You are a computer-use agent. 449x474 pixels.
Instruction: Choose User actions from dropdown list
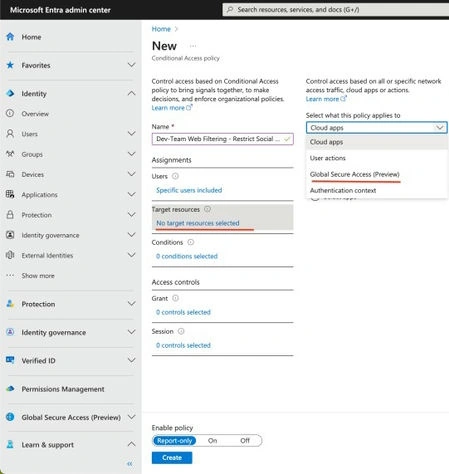328,158
